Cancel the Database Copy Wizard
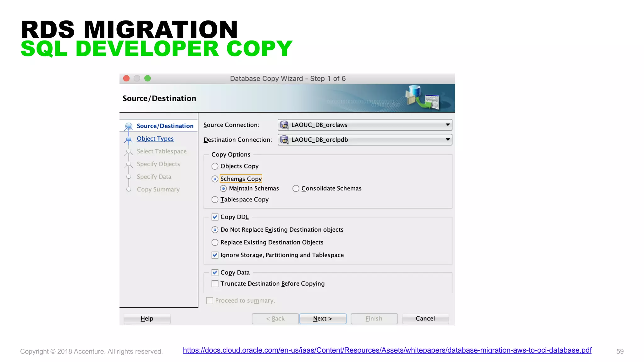Viewport: 644px width, 362px height. [x=425, y=319]
